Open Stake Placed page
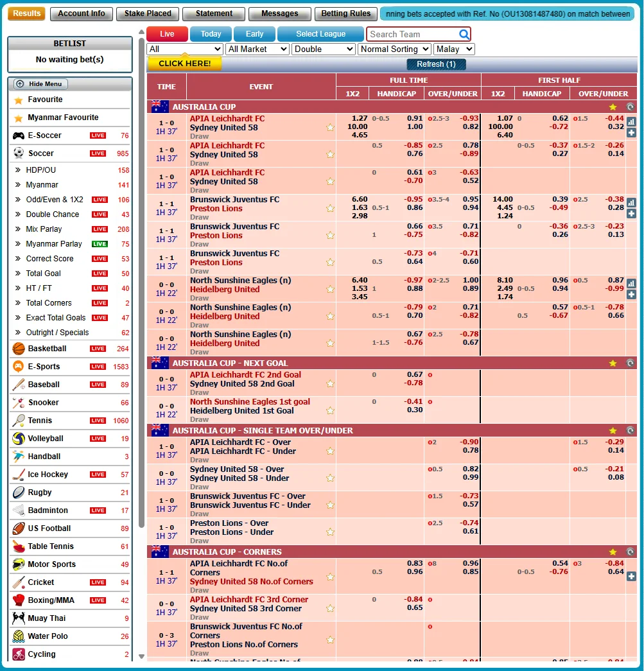Image resolution: width=644 pixels, height=671 pixels. (148, 13)
